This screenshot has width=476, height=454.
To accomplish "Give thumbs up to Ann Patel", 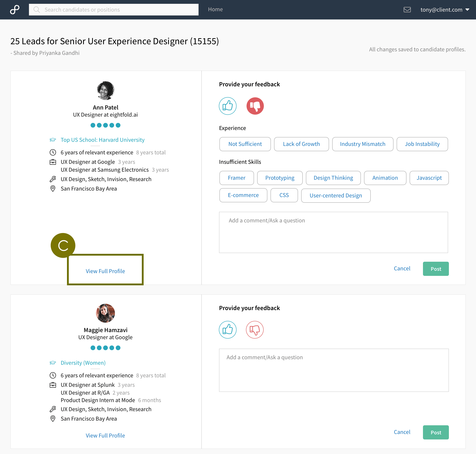I will 227,106.
